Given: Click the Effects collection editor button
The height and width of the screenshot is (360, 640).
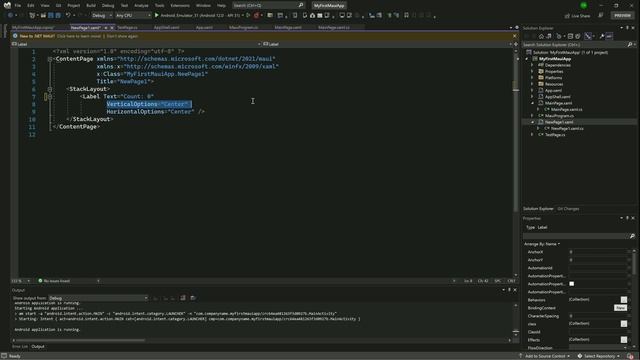Looking at the screenshot, I should click(624, 340).
